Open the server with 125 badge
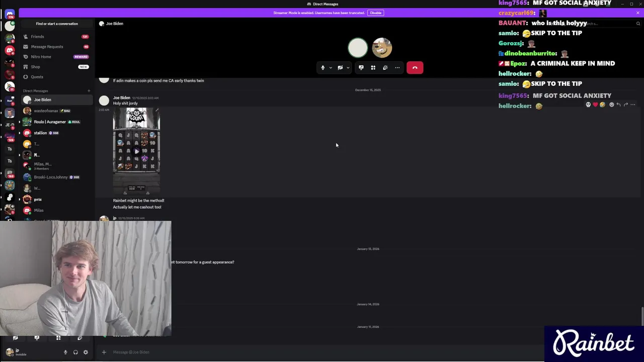This screenshot has width=644, height=362. point(10,136)
